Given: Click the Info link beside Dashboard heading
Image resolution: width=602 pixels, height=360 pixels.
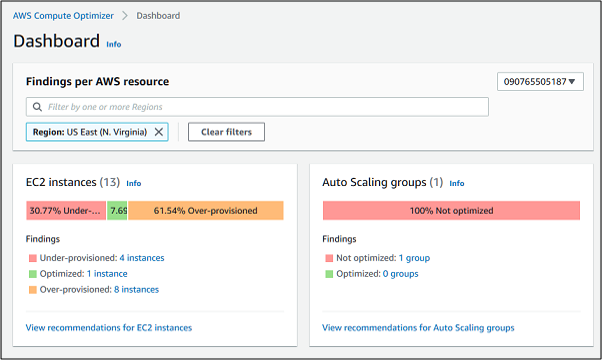Looking at the screenshot, I should pyautogui.click(x=114, y=45).
